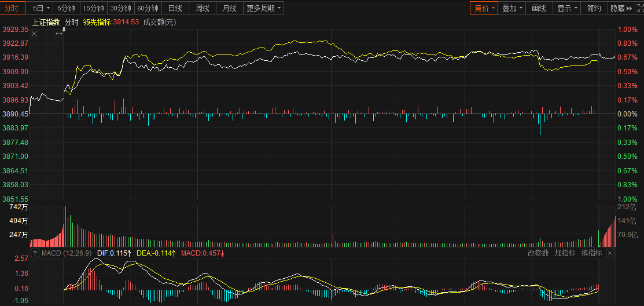This screenshot has height=306, width=644.
Task: Open the 显示 display dropdown
Action: (567, 8)
